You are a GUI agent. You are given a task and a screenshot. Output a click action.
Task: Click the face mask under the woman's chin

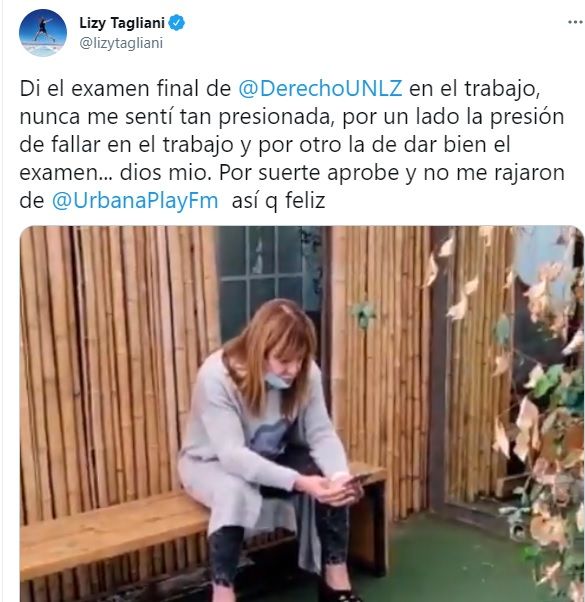tap(279, 380)
